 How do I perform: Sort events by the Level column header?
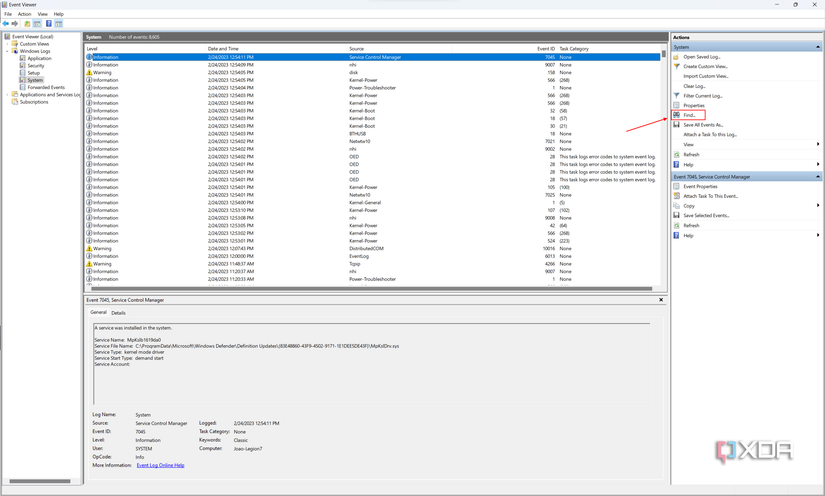point(145,49)
